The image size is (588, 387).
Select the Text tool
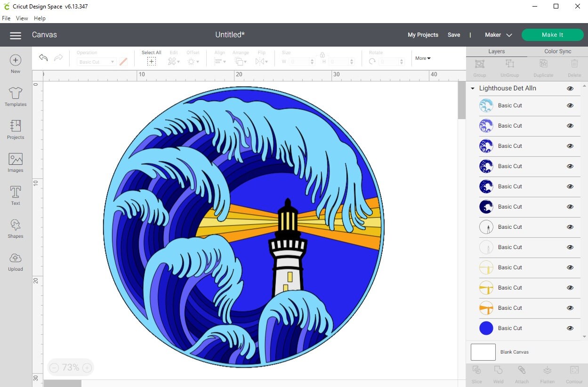[x=15, y=195]
